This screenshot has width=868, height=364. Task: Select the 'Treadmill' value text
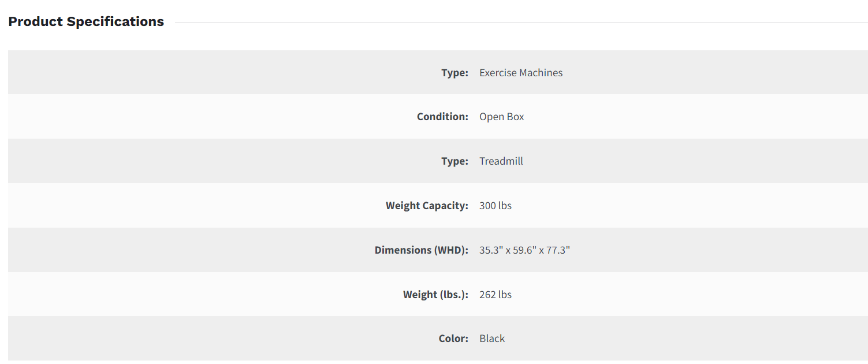point(501,161)
